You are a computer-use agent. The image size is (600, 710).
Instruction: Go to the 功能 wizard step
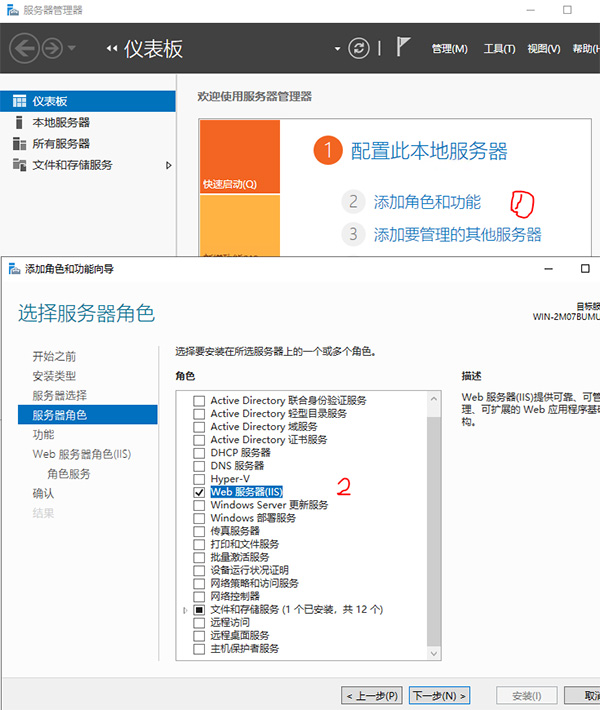point(43,435)
